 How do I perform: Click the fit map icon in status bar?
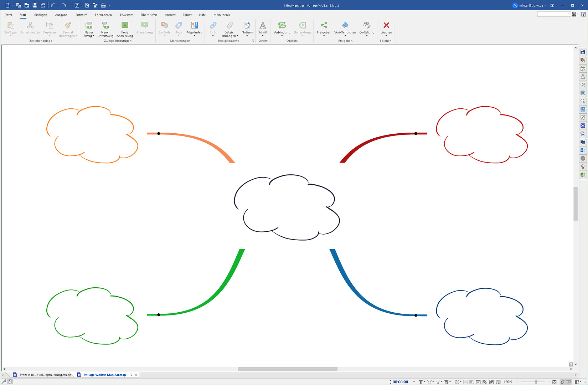click(x=554, y=382)
